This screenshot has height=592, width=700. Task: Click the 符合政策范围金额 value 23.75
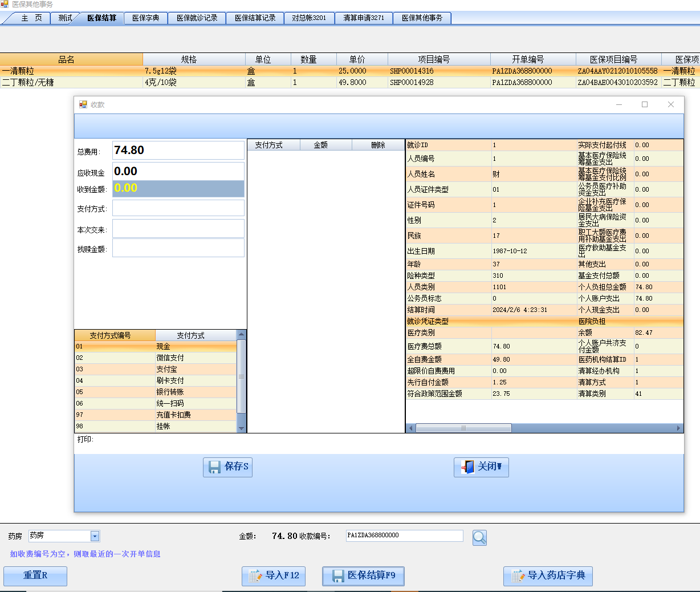tap(501, 394)
